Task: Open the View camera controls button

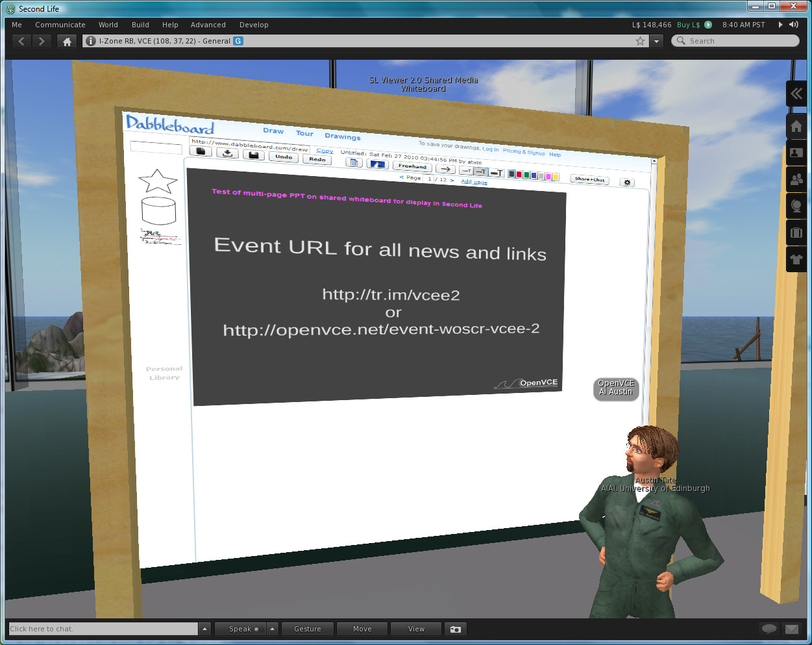Action: click(416, 629)
